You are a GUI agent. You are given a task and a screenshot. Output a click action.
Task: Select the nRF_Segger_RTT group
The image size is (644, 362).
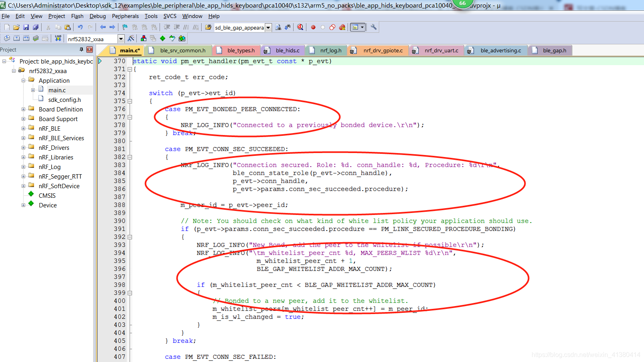point(60,176)
